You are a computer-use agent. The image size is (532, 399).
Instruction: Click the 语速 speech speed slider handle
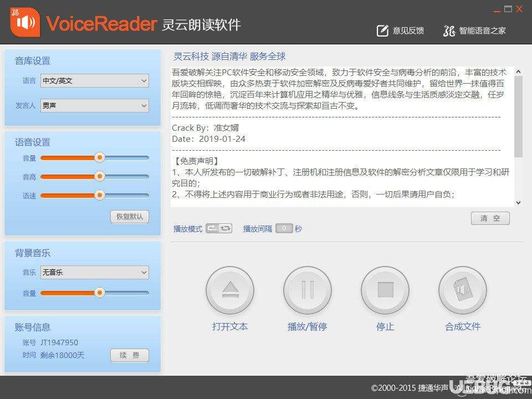tap(99, 195)
